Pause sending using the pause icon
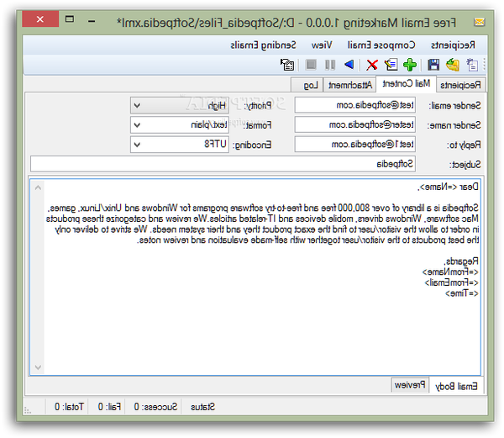This screenshot has height=438, width=504. pos(330,64)
